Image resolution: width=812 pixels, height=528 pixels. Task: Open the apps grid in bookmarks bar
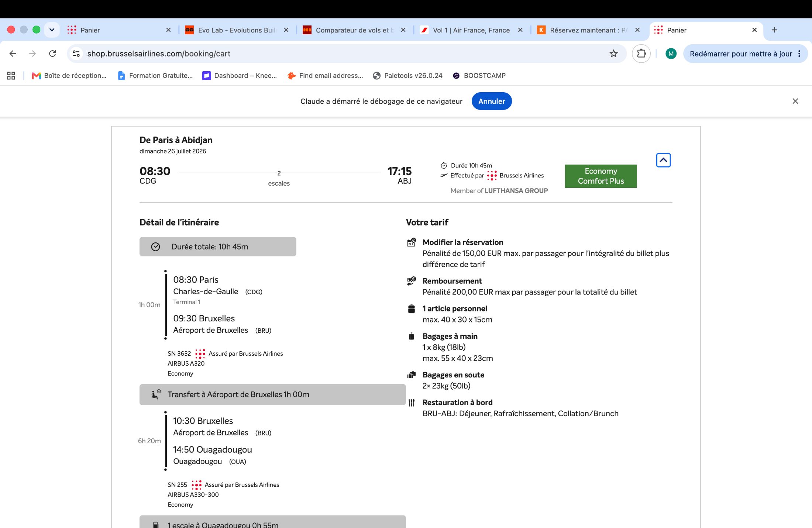(x=11, y=76)
